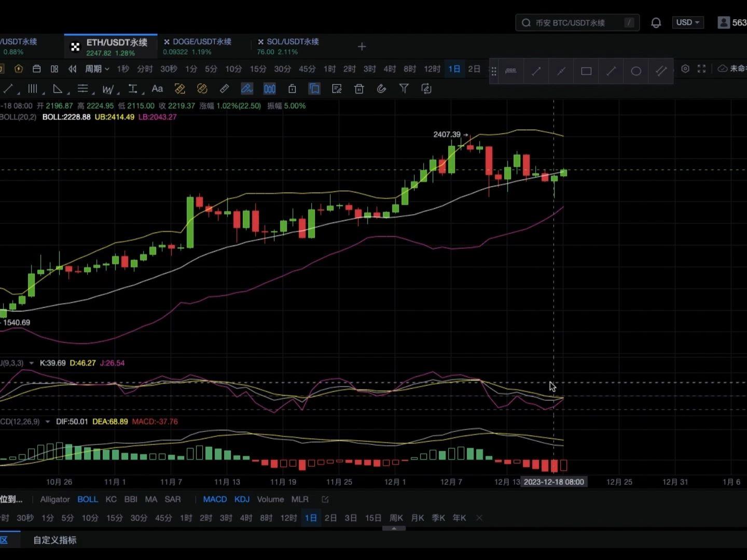
Task: Select the Aa text annotation tool
Action: tap(157, 89)
